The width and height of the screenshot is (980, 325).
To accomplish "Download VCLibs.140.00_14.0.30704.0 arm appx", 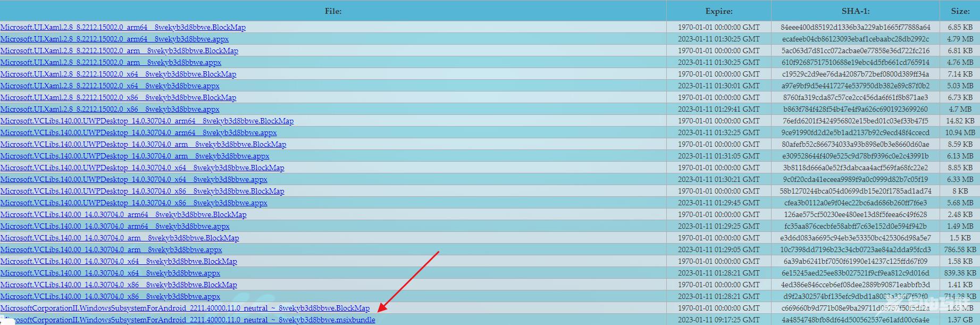I will pyautogui.click(x=111, y=249).
